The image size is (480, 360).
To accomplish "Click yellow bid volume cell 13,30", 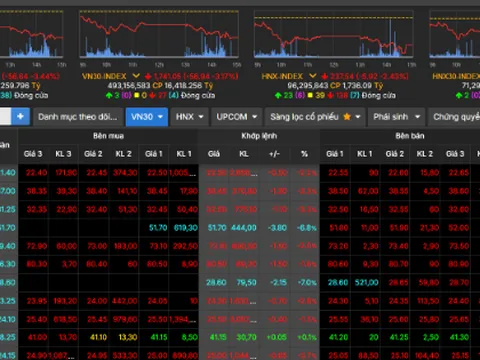I will pyautogui.click(x=128, y=337).
